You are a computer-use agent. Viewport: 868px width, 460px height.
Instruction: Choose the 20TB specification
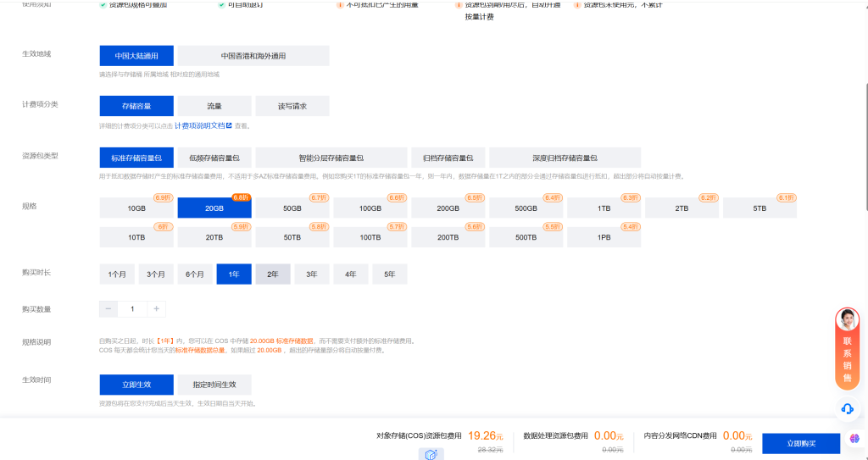click(214, 237)
